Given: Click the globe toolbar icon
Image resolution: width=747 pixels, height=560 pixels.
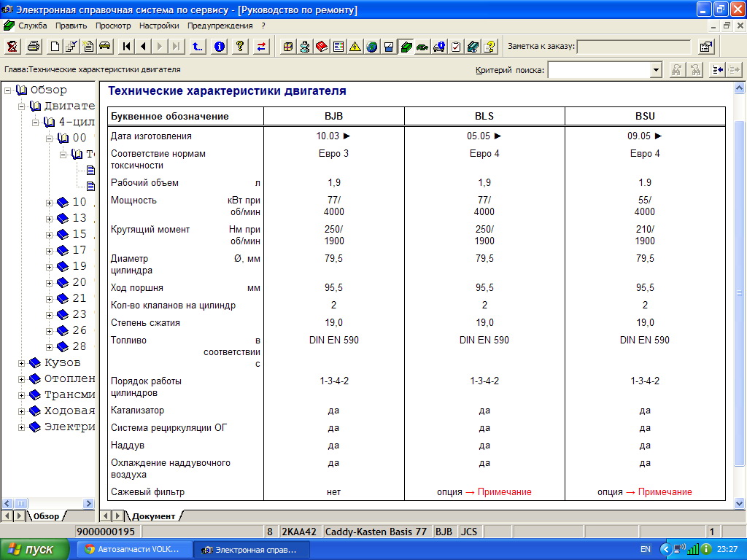Looking at the screenshot, I should (372, 46).
